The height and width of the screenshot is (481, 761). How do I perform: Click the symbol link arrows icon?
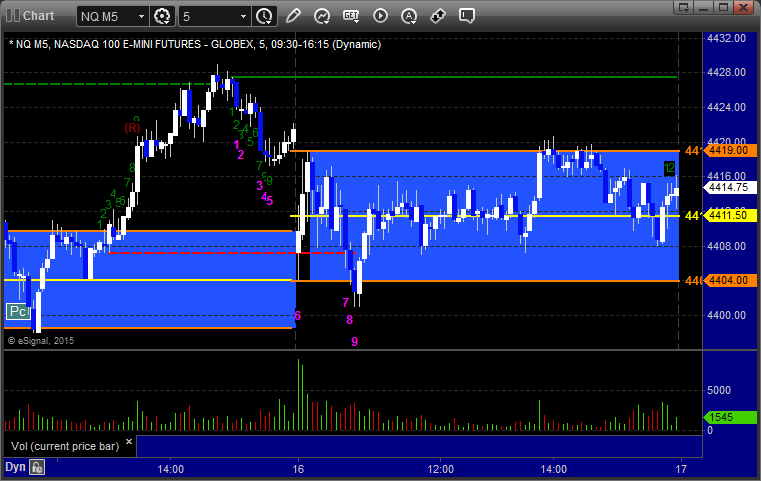point(438,16)
